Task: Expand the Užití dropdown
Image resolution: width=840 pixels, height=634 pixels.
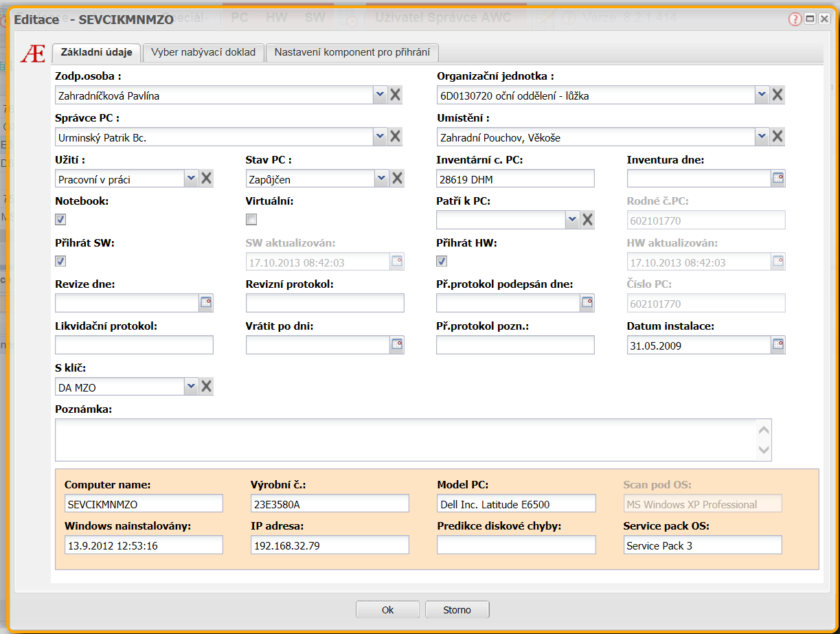Action: pyautogui.click(x=190, y=179)
